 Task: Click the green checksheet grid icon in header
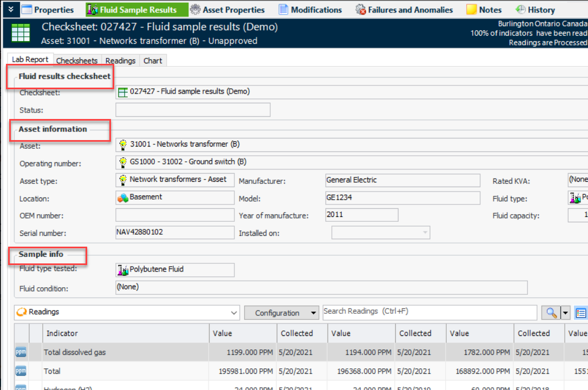click(x=21, y=34)
